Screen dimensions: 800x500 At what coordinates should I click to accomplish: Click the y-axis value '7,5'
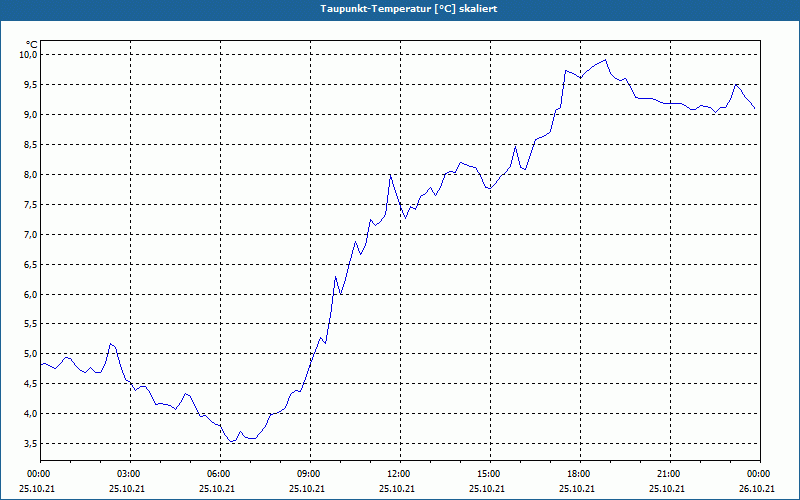31,205
